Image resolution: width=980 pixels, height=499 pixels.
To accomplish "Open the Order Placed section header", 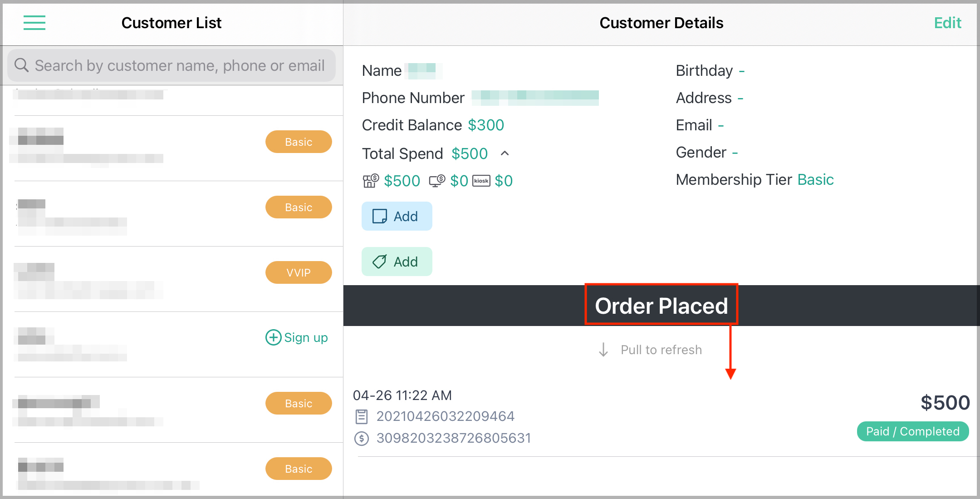I will 661,306.
